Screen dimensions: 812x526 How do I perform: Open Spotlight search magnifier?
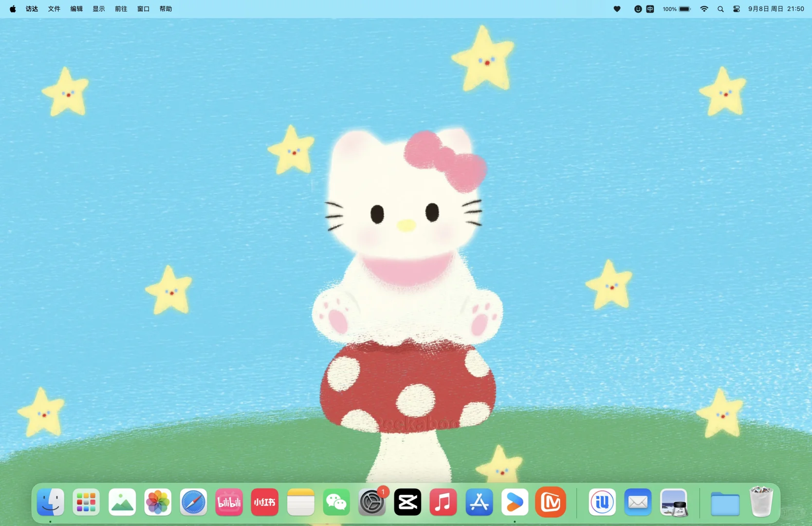[720, 9]
